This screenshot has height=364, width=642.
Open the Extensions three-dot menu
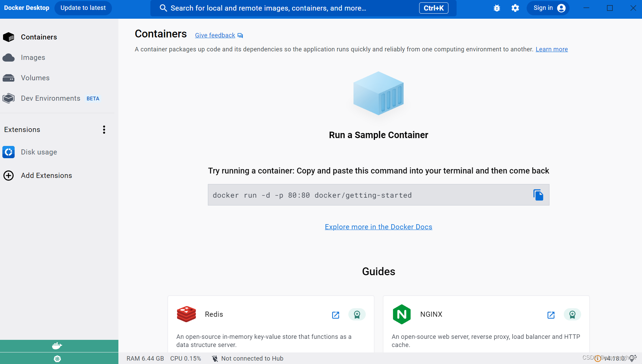tap(104, 130)
